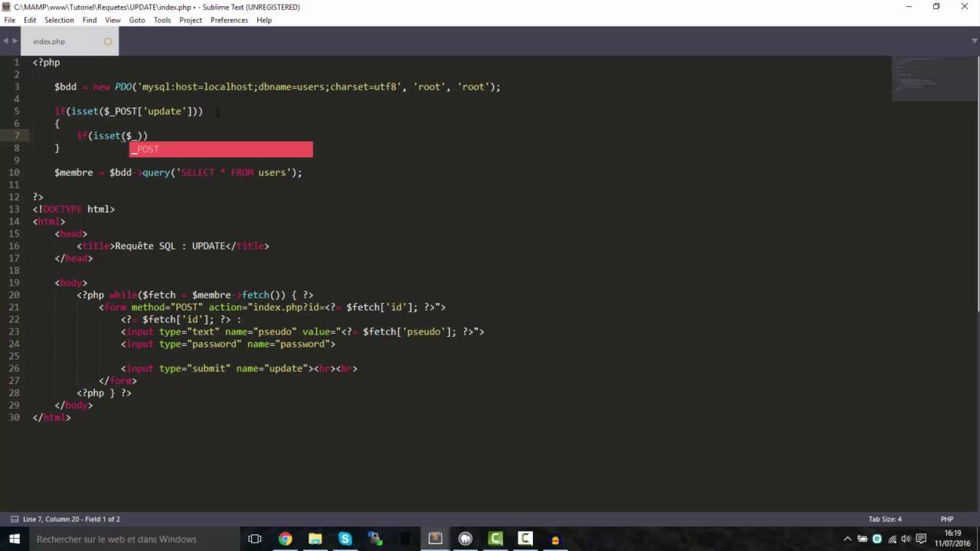Viewport: 980px width, 551px height.
Task: Click the $bdd PDO connection line
Action: coord(277,86)
